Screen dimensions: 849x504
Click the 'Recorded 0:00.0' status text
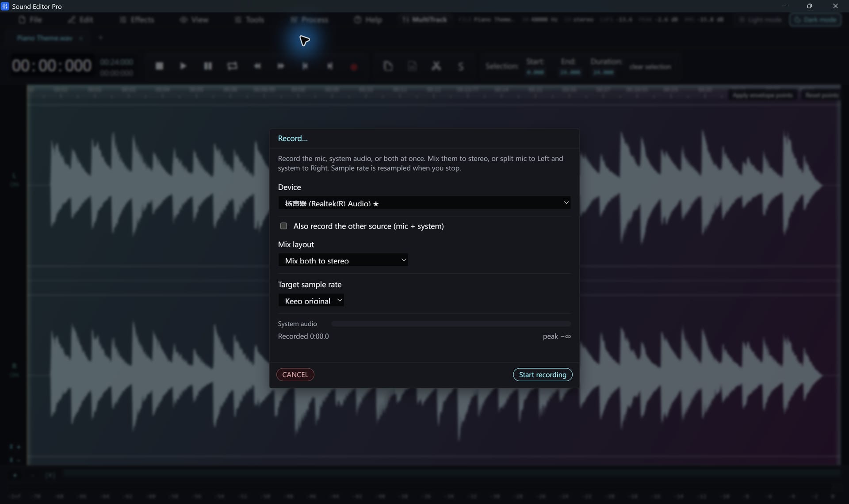(303, 336)
